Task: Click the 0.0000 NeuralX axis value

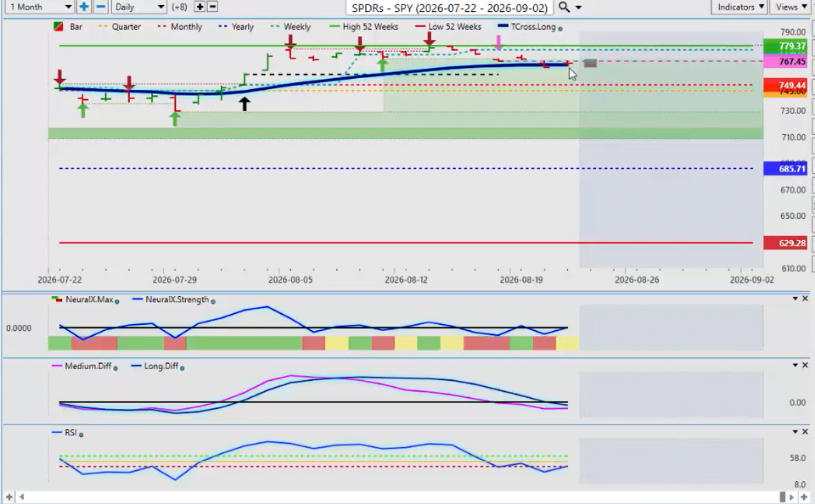Action: pos(19,328)
